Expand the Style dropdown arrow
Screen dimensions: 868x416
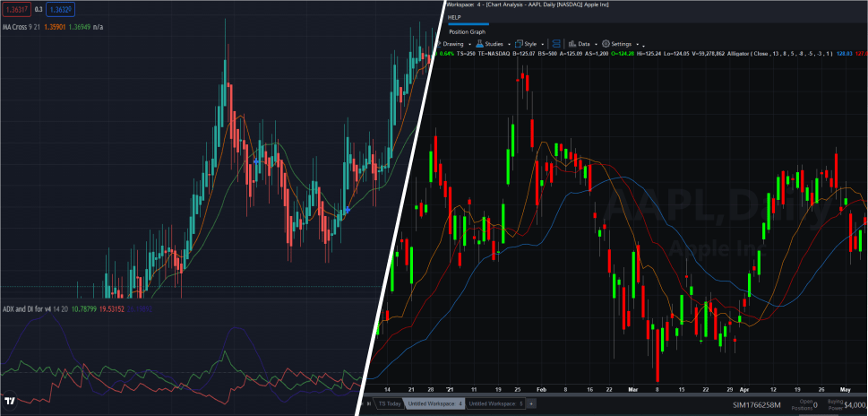coord(541,44)
